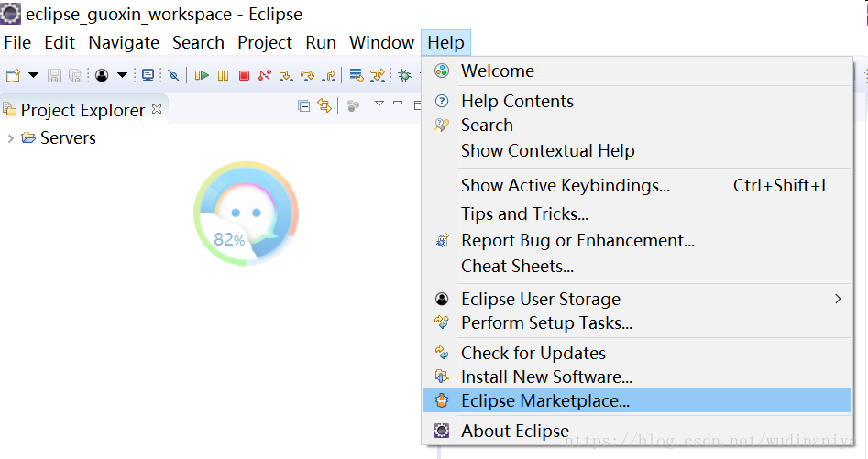Toggle Use Step Filters in the toolbar

click(378, 75)
